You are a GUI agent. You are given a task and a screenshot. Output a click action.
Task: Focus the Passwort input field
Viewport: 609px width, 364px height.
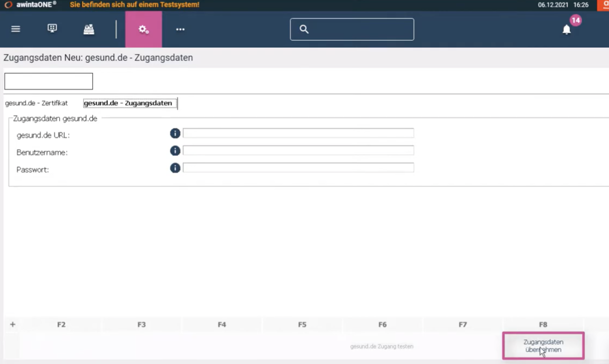tap(298, 168)
